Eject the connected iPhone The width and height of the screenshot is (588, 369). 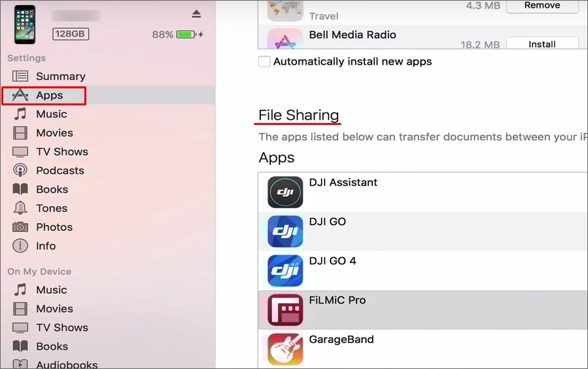click(x=196, y=14)
